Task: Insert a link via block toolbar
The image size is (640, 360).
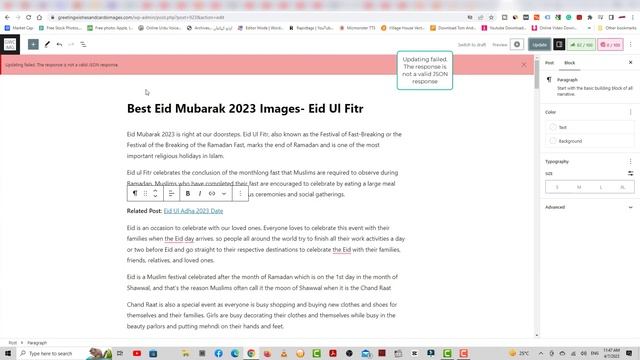Action: [x=212, y=193]
